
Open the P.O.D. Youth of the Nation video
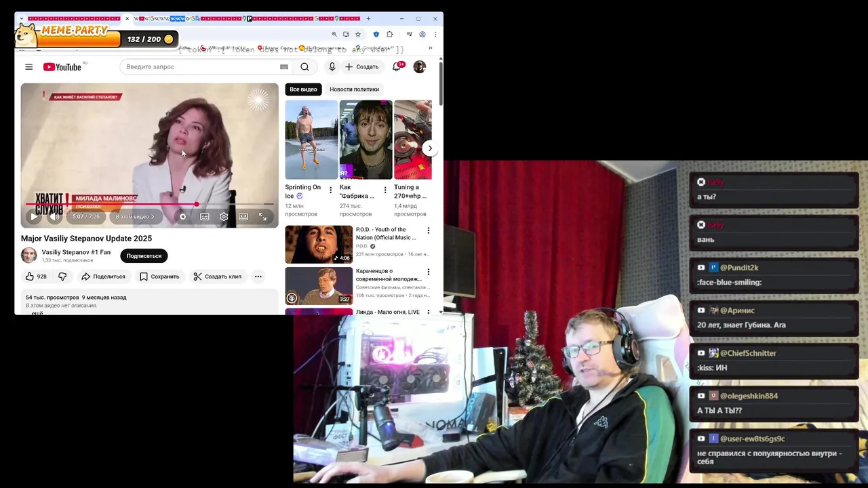(319, 244)
